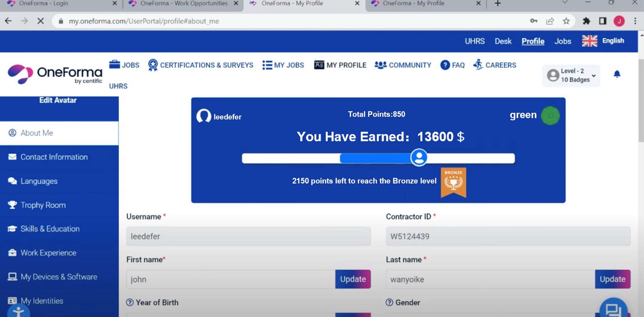Click the share page icon in address bar
Image resolution: width=644 pixels, height=317 pixels.
[550, 21]
